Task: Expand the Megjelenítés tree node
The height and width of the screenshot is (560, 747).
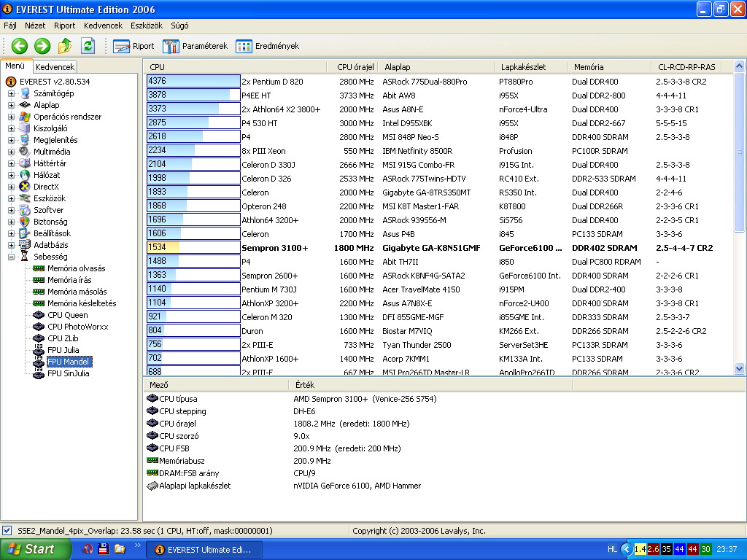Action: coord(11,140)
